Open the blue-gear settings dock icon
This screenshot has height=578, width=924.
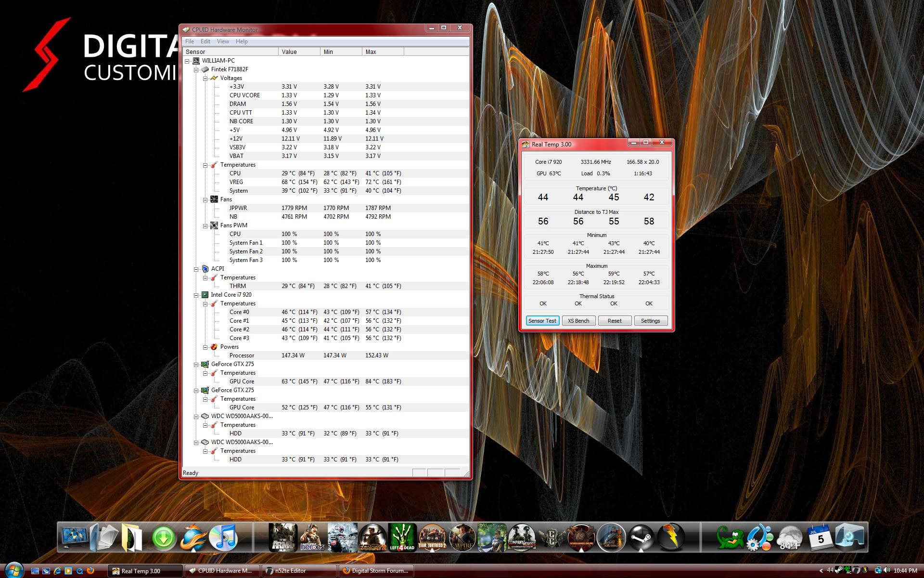click(760, 537)
